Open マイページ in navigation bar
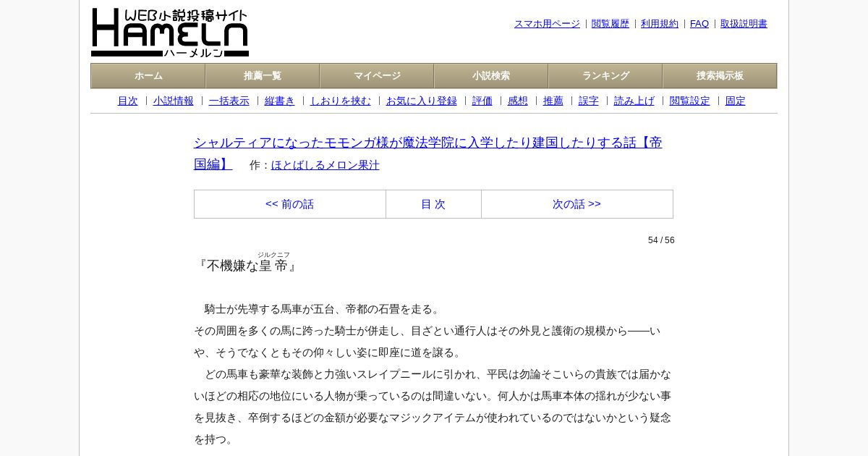The image size is (868, 456). tap(377, 76)
